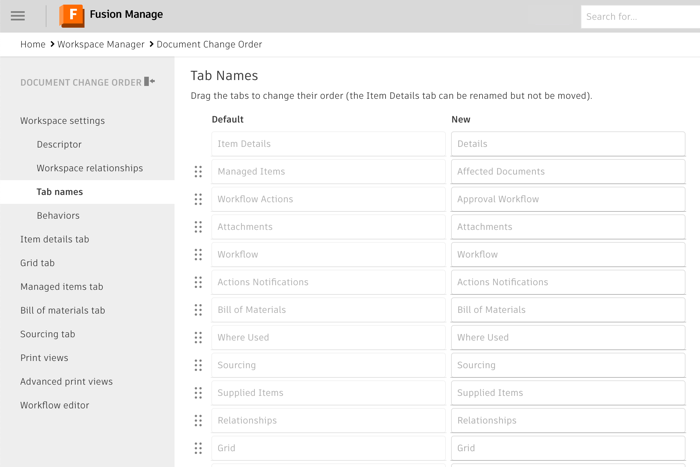
Task: Grab the drag handle for Sourcing row
Action: [198, 365]
